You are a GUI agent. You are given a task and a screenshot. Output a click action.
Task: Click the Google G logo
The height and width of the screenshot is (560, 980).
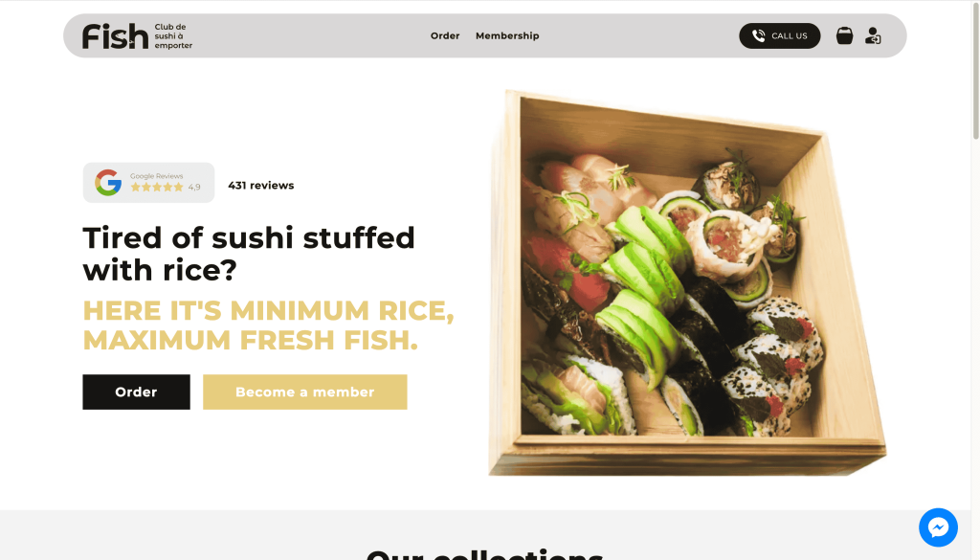pos(108,183)
